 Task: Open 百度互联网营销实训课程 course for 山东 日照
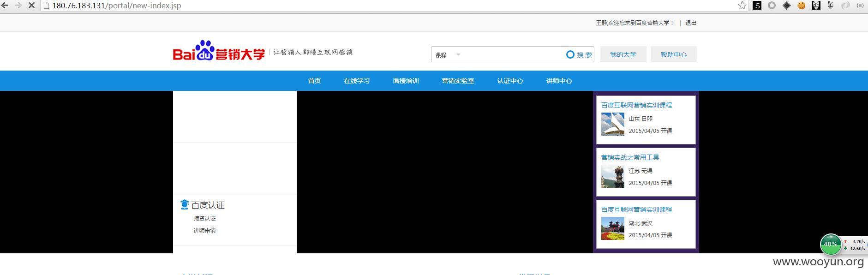click(636, 105)
